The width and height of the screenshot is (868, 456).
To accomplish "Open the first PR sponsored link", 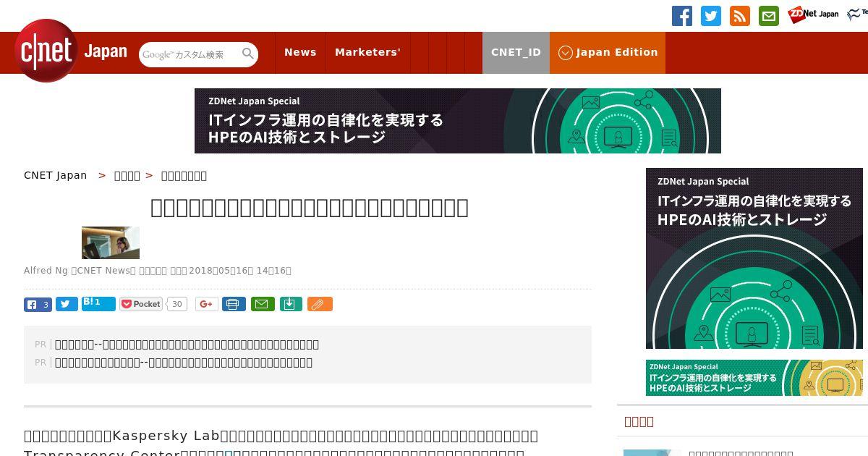I will (187, 345).
